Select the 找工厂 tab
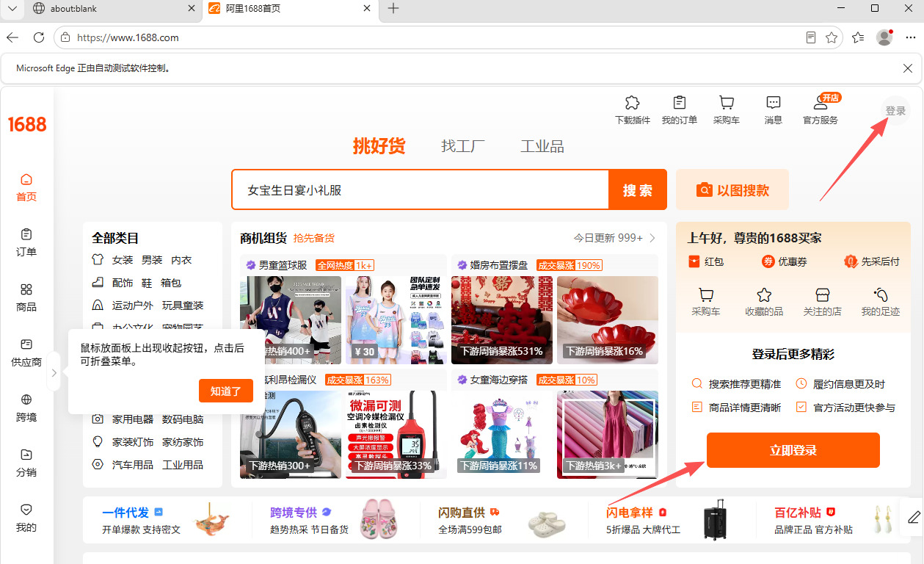This screenshot has width=924, height=564. (x=463, y=146)
